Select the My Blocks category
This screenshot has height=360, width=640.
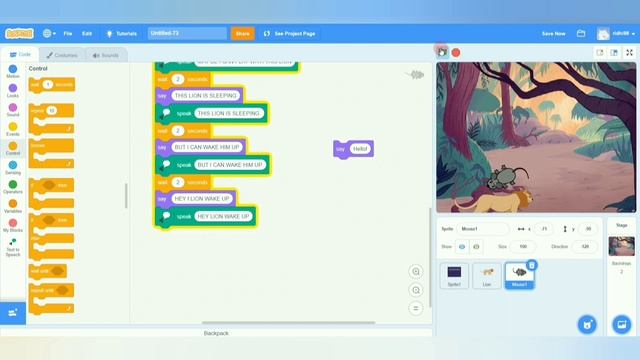click(x=13, y=225)
